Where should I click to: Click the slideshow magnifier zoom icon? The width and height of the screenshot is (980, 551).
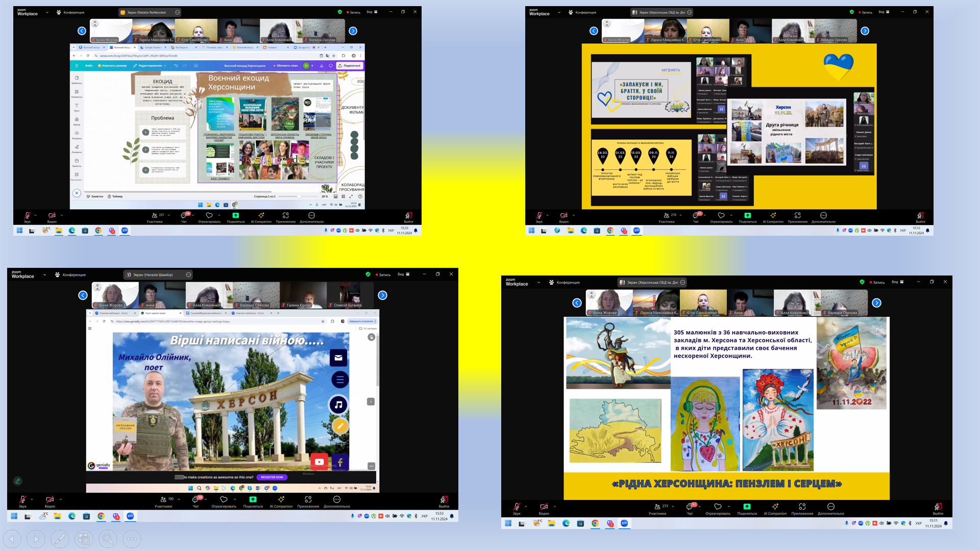108,539
